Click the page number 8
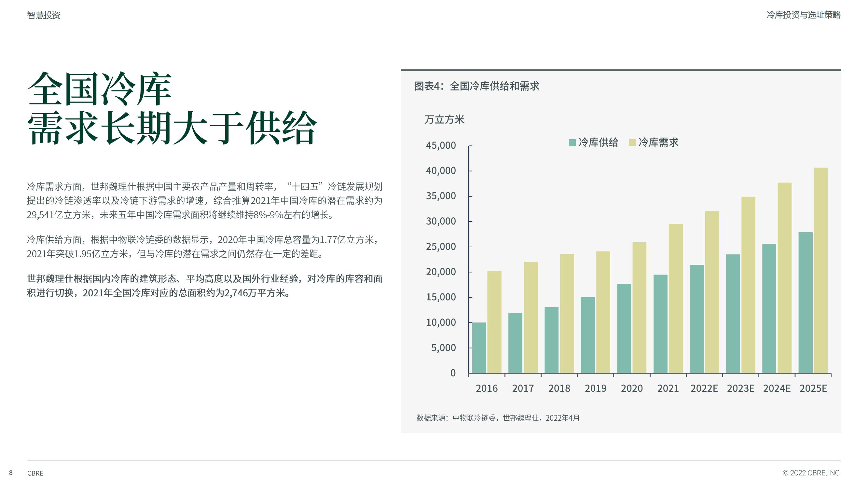 [11, 473]
